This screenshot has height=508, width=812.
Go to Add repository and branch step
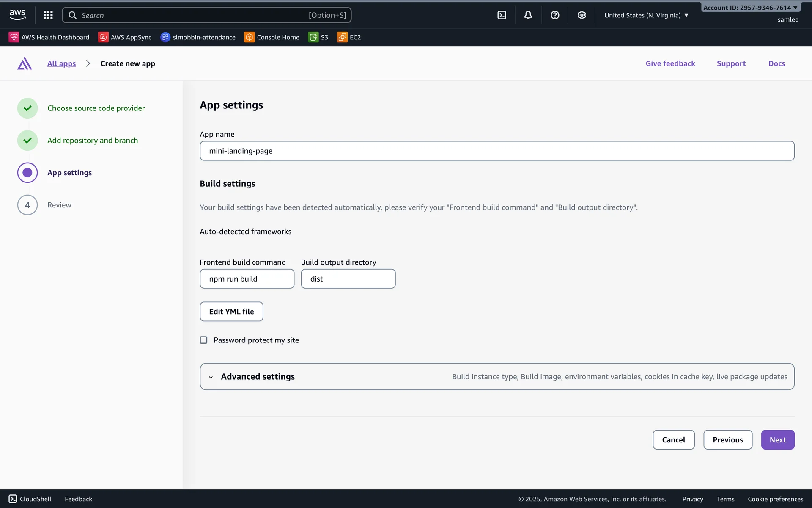[x=92, y=140]
